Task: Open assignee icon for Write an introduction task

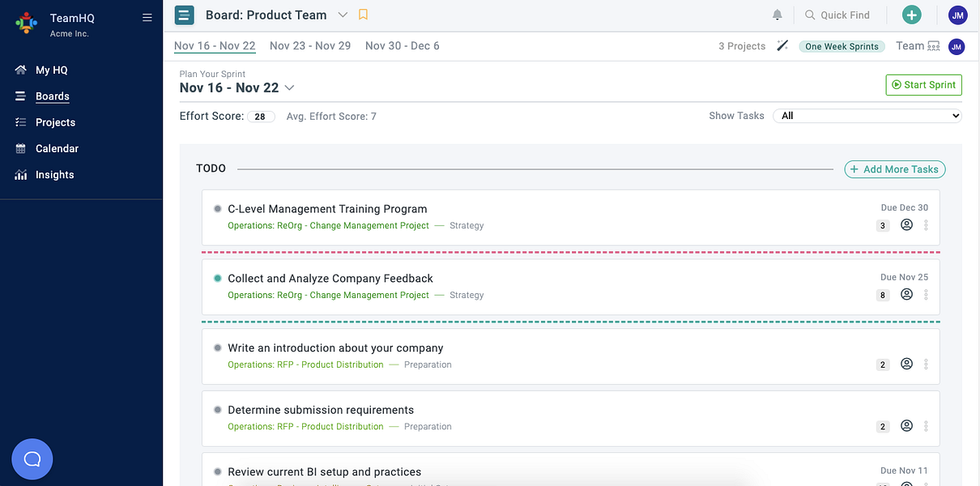Action: pos(907,364)
